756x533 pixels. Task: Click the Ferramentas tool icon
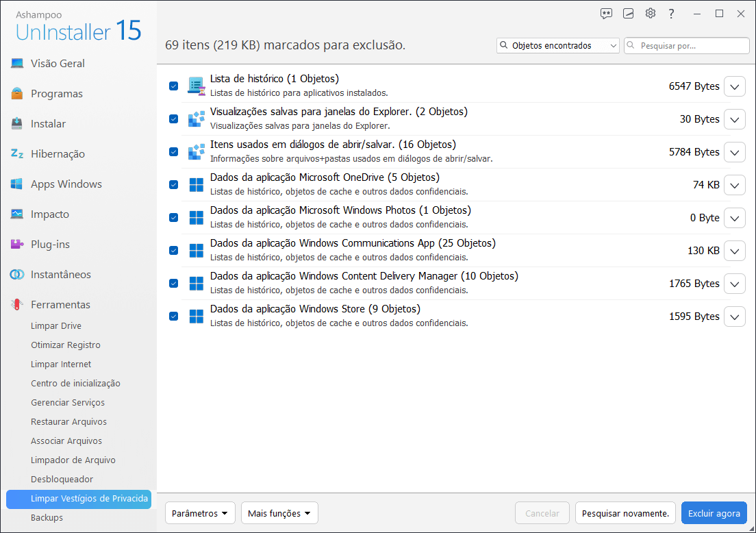[x=17, y=304]
